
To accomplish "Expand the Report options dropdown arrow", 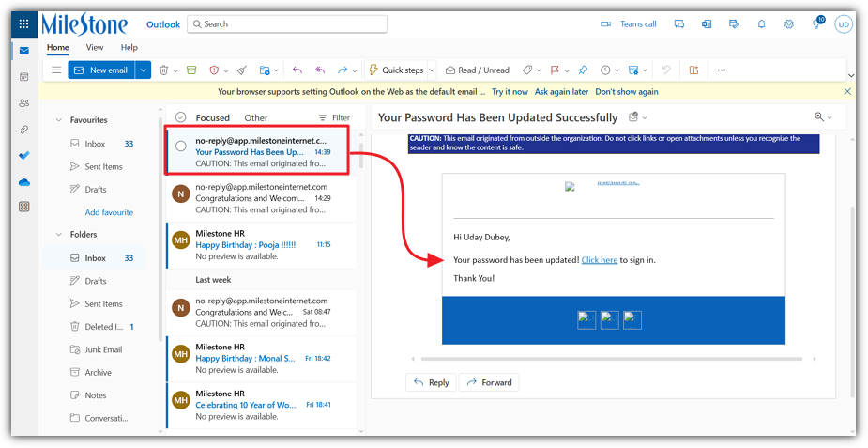I will point(226,70).
